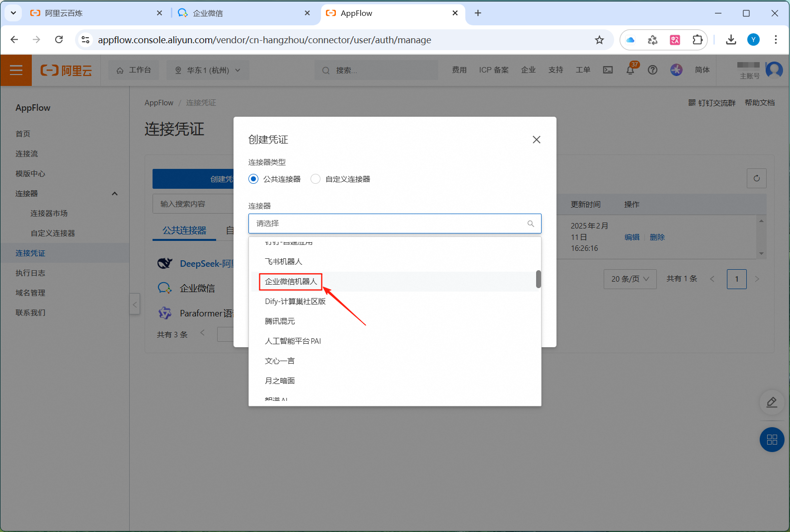Open 帮助文档 link

pyautogui.click(x=760, y=103)
